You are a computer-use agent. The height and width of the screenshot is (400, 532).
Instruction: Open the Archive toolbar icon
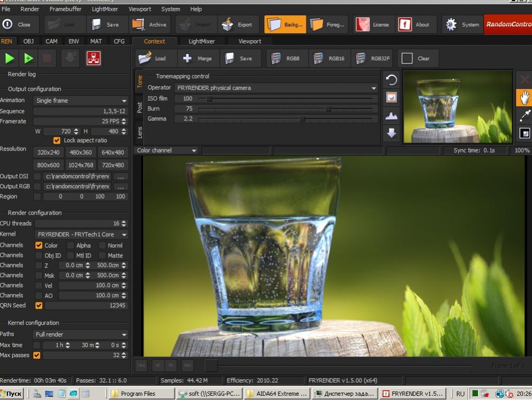pos(138,24)
